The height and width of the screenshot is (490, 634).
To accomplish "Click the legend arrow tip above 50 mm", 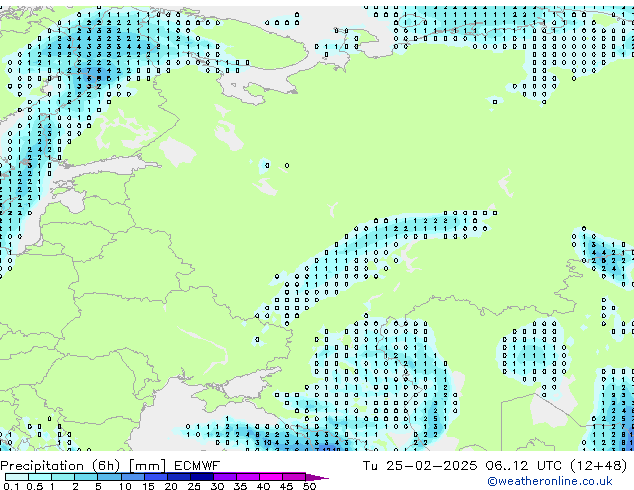I will (x=317, y=477).
